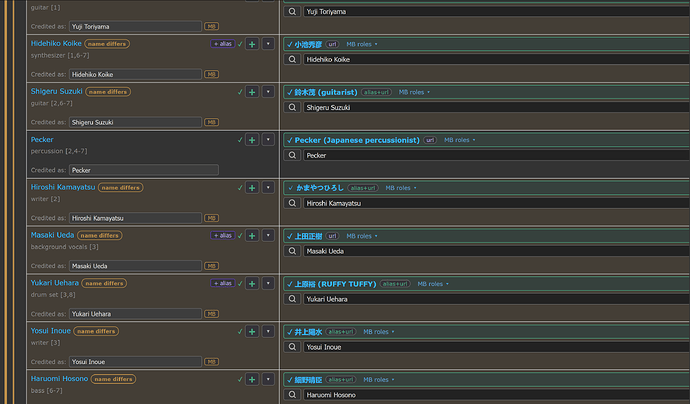The image size is (690, 404).
Task: Click the green plus in Haruomi Hosono row
Action: tap(252, 379)
